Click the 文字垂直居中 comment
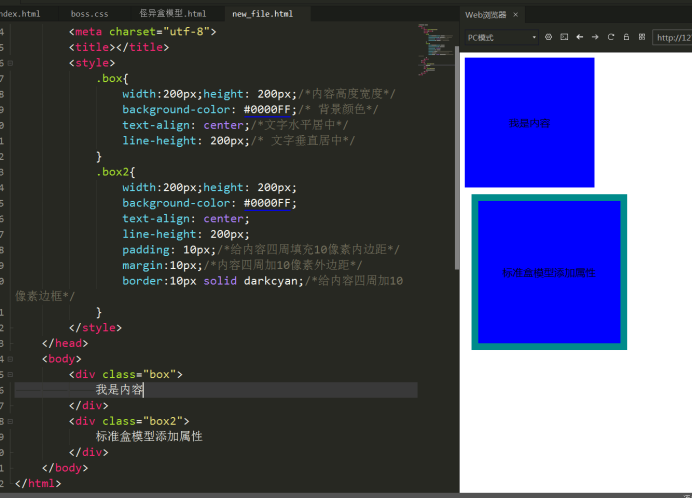The image size is (692, 498). (303, 141)
